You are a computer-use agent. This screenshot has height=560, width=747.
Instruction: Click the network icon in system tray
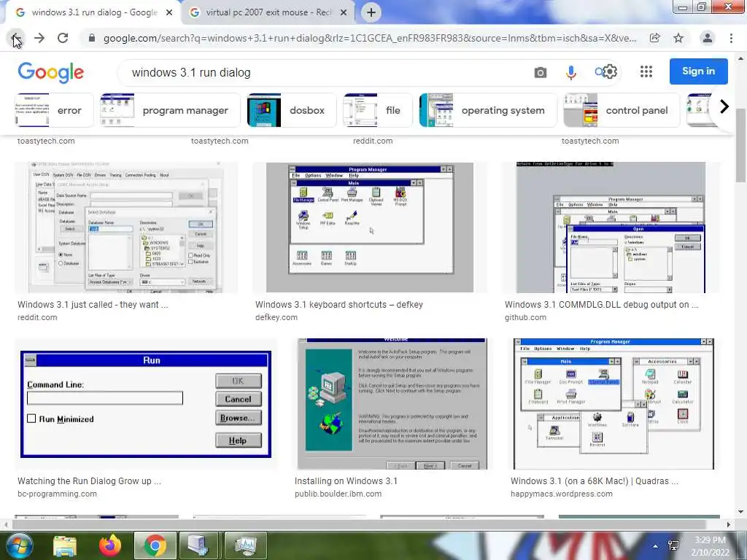tap(673, 545)
